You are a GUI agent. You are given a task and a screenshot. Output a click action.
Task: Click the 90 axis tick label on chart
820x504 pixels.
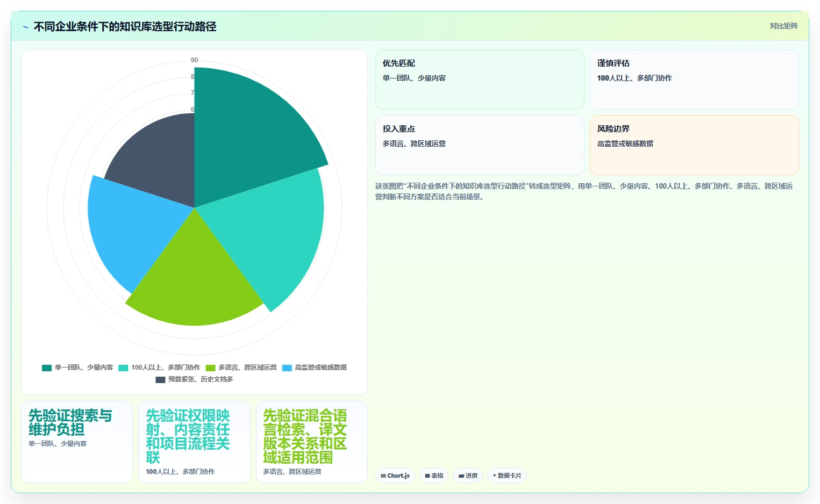click(x=194, y=60)
